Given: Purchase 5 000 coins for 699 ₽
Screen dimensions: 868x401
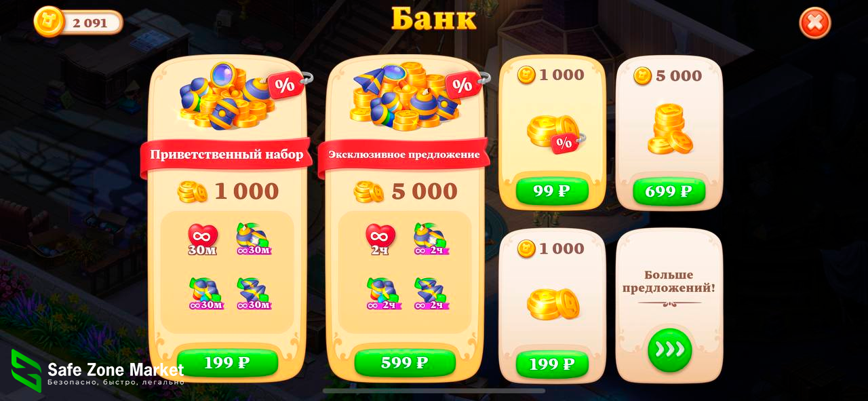Looking at the screenshot, I should pyautogui.click(x=669, y=191).
